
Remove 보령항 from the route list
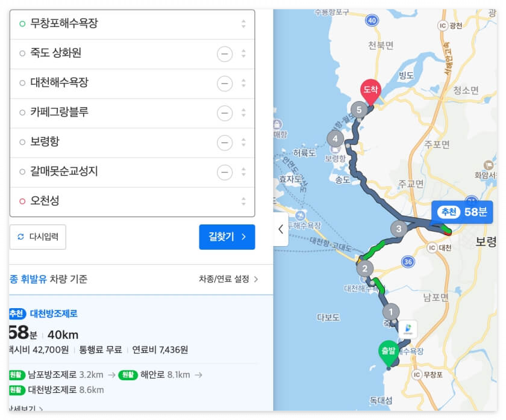pos(224,142)
